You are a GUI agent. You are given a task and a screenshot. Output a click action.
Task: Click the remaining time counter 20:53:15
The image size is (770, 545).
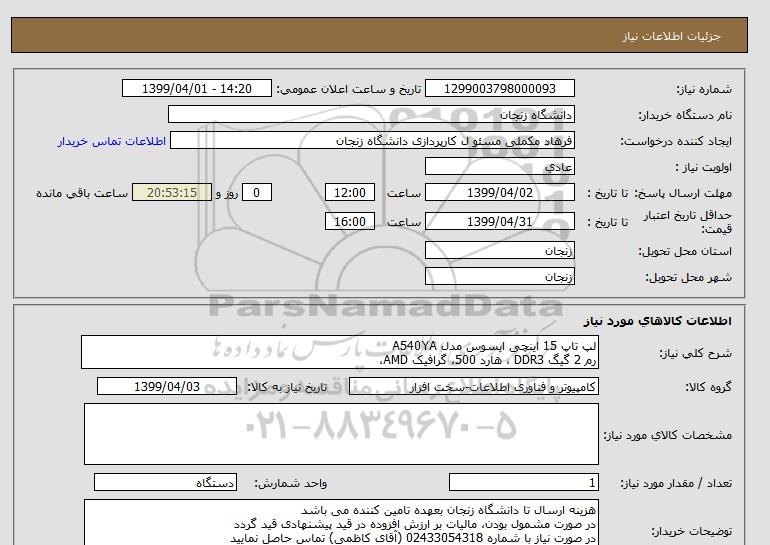172,192
